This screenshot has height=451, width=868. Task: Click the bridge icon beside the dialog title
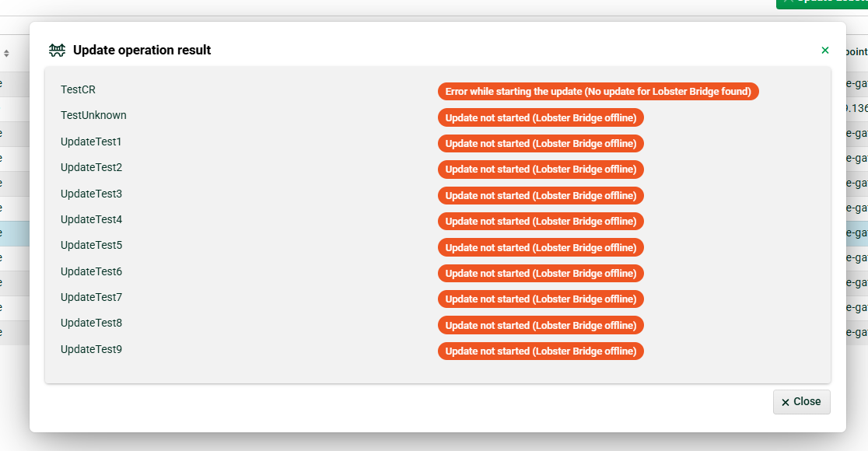tap(57, 51)
